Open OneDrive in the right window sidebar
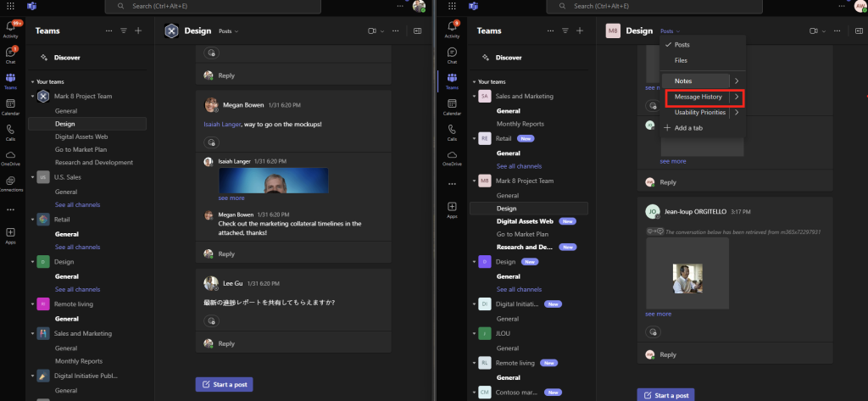Image resolution: width=868 pixels, height=401 pixels. tap(452, 158)
